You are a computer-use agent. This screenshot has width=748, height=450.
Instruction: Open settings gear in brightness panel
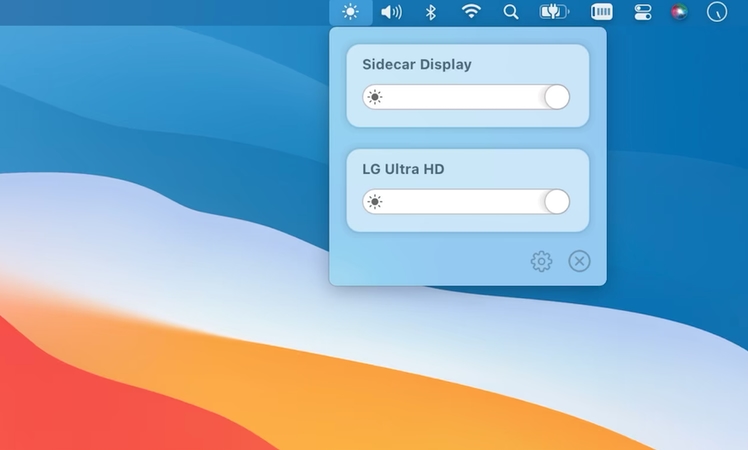(x=541, y=262)
